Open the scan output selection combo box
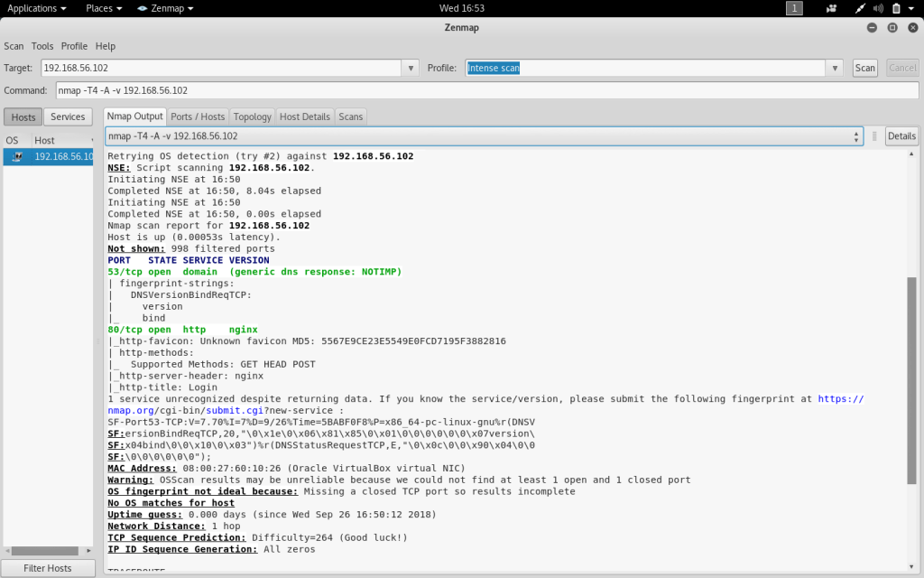The width and height of the screenshot is (924, 578). pos(484,136)
